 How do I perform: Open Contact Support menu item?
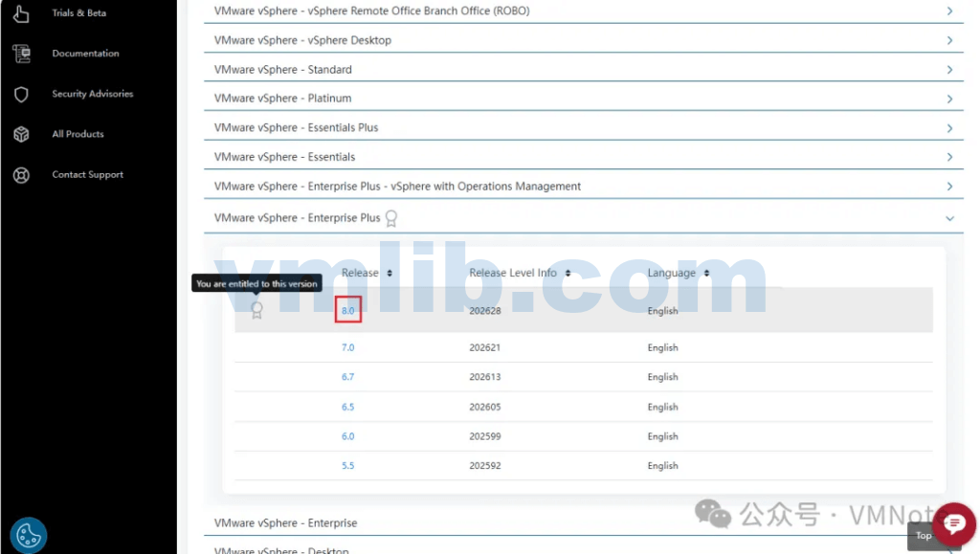click(87, 175)
